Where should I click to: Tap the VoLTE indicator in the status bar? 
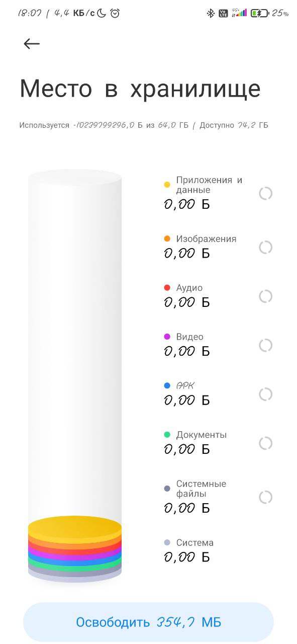pyautogui.click(x=223, y=12)
